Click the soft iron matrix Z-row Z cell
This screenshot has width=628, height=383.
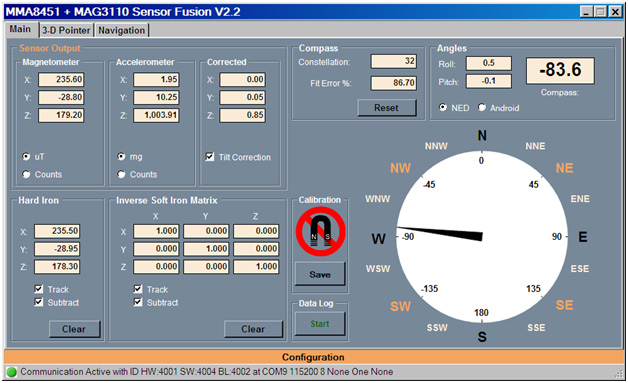pos(256,267)
